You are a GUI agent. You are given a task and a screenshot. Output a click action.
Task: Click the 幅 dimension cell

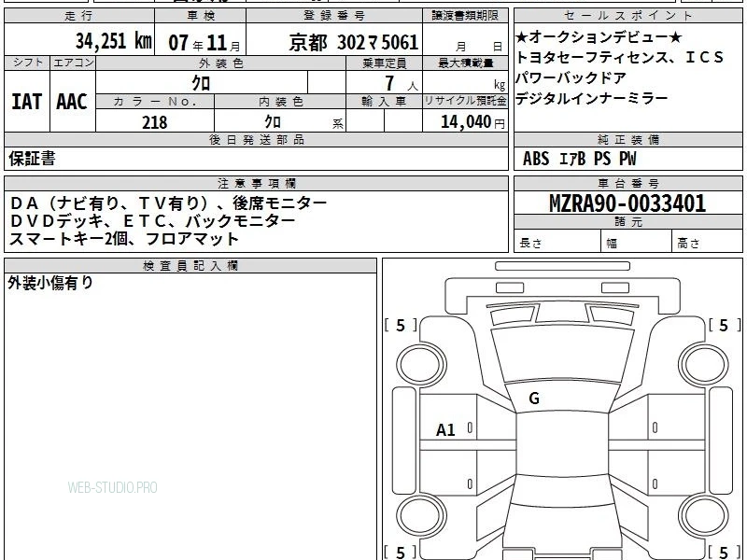(x=636, y=241)
